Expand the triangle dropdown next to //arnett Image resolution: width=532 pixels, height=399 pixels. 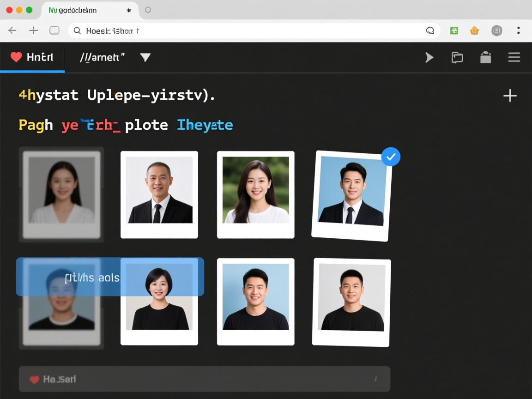tap(145, 57)
